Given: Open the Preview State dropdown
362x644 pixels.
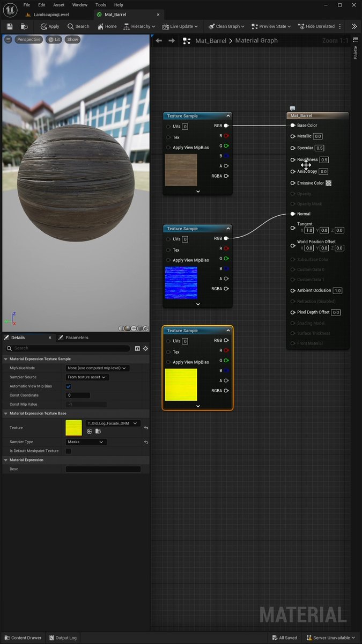Looking at the screenshot, I should 272,26.
